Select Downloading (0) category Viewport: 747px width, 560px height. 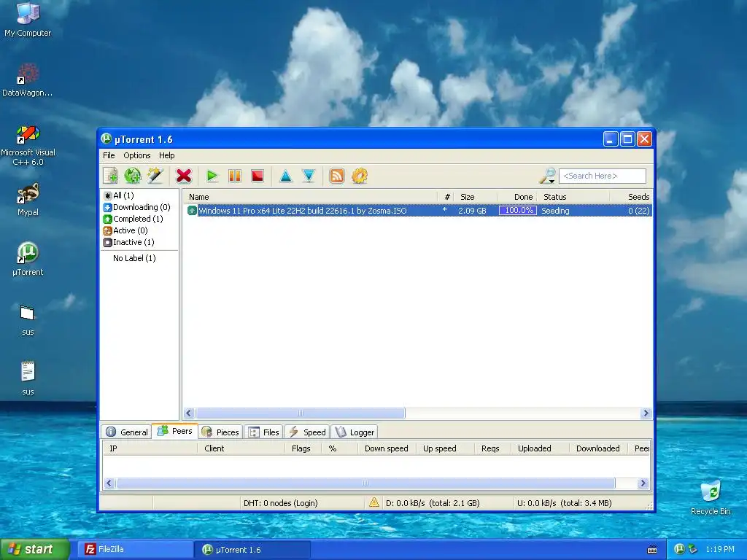pyautogui.click(x=136, y=207)
